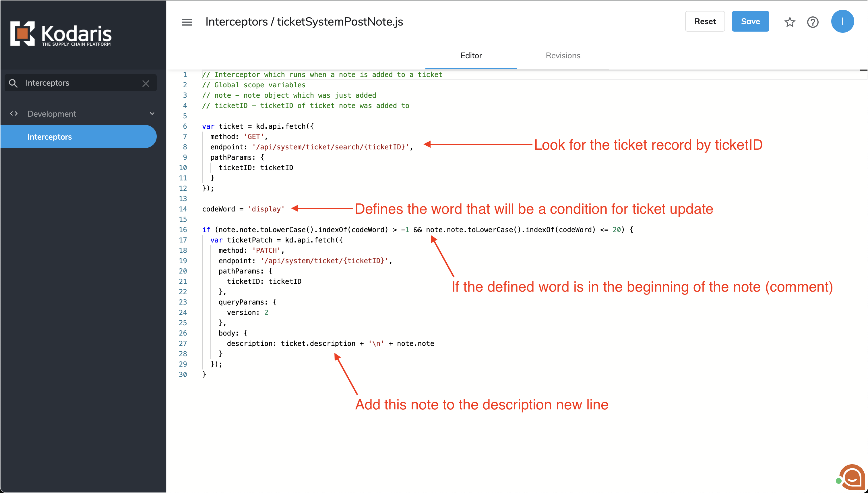The image size is (868, 493).
Task: Click the editor's vertical scrollbar
Action: coord(864,237)
